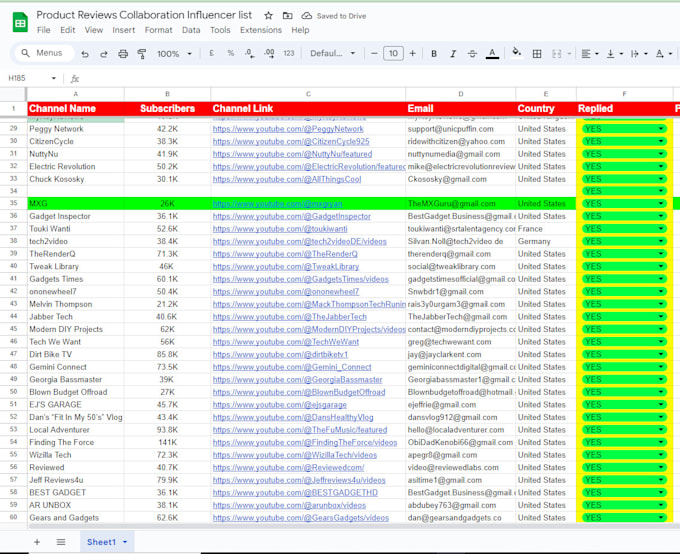
Task: Open text wrapping options
Action: (x=639, y=53)
